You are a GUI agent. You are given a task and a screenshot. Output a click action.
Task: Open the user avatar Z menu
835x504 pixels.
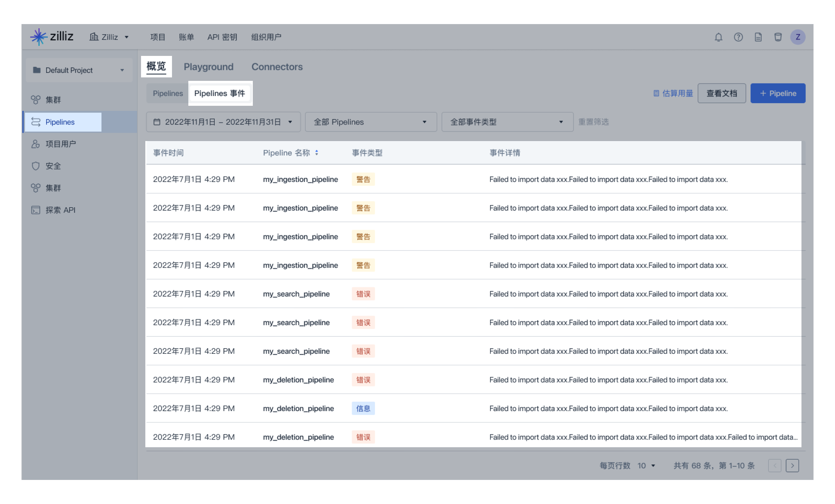798,37
